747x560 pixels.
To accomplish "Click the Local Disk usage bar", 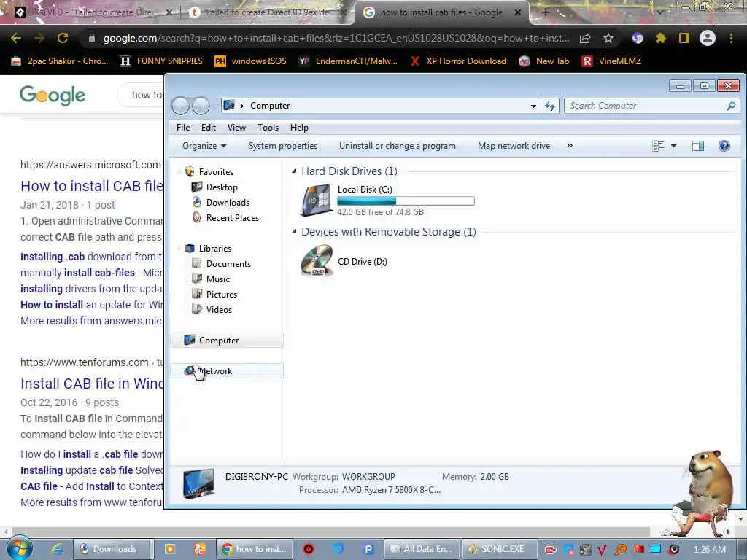I will pyautogui.click(x=406, y=201).
